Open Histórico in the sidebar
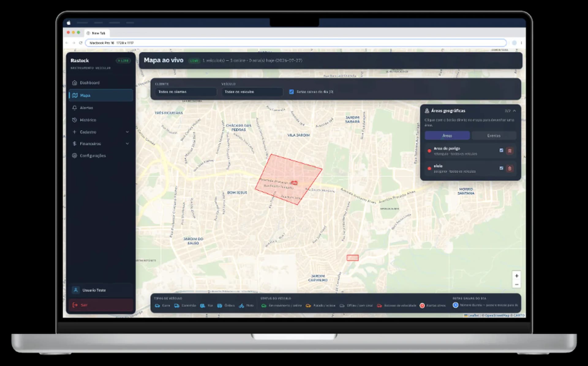The height and width of the screenshot is (366, 588). click(101, 120)
